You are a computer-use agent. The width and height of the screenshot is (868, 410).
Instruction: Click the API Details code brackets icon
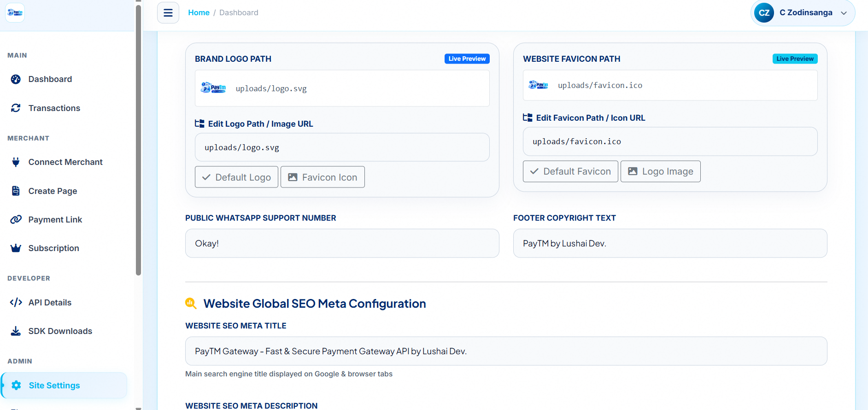coord(16,302)
